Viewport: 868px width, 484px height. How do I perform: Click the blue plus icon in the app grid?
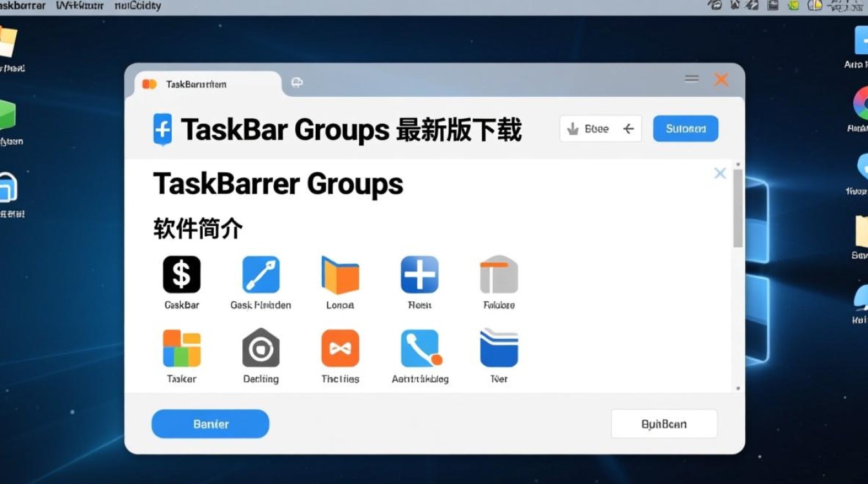(420, 274)
